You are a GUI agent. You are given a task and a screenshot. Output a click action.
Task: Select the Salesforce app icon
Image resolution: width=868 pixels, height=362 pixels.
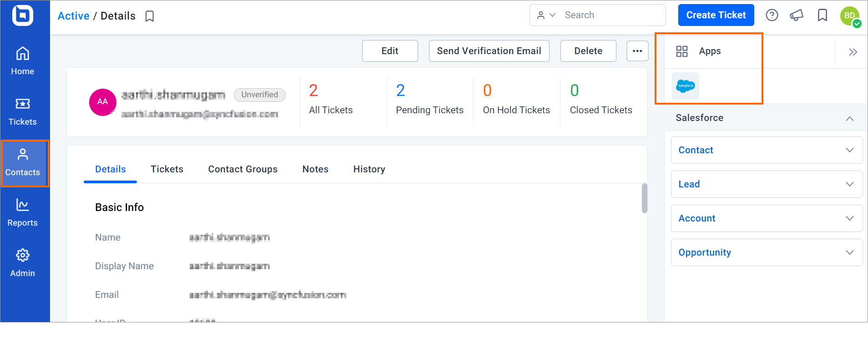[686, 86]
